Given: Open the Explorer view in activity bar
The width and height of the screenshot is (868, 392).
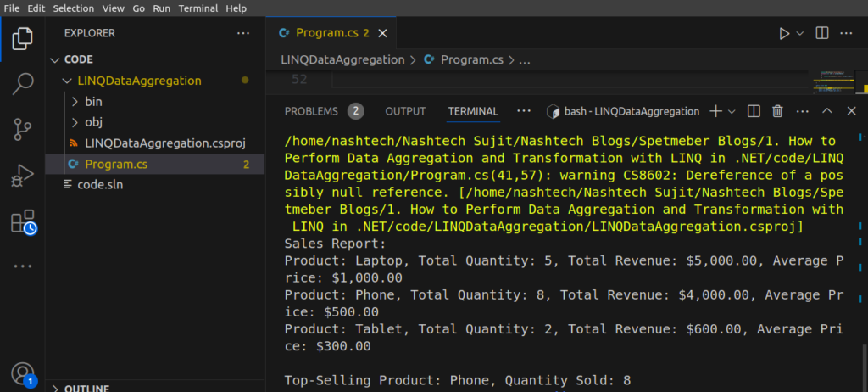Looking at the screenshot, I should click(x=23, y=38).
